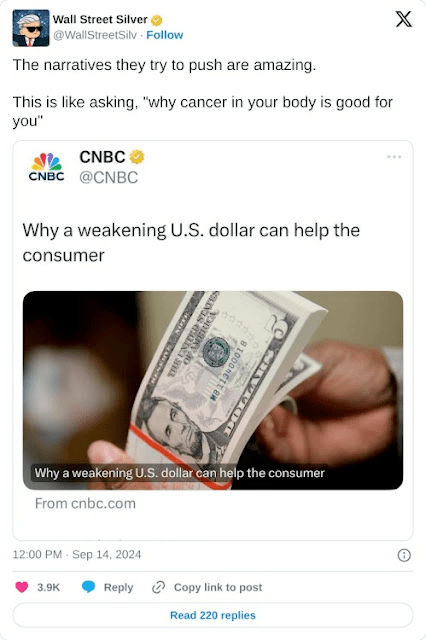
Task: Click the chain link copy icon
Action: click(158, 587)
